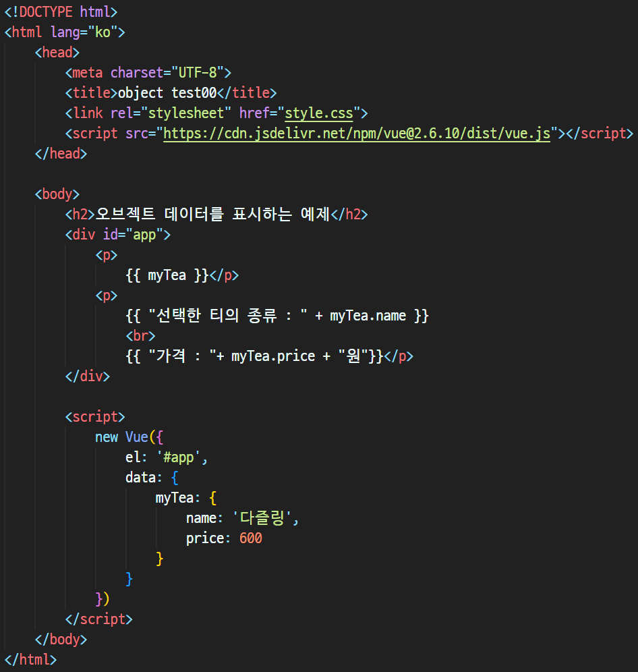Click the 'myTea: {' object key
638x672 pixels.
click(186, 498)
